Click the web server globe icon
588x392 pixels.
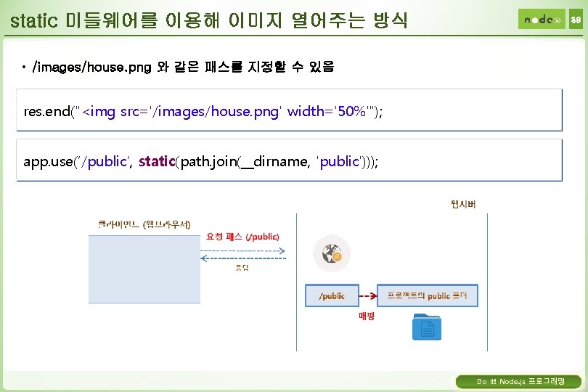tap(332, 254)
